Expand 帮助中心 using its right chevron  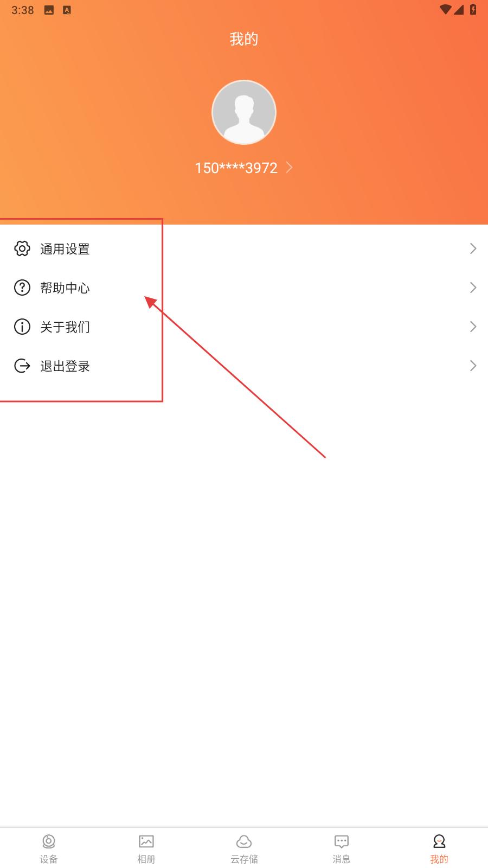point(473,288)
